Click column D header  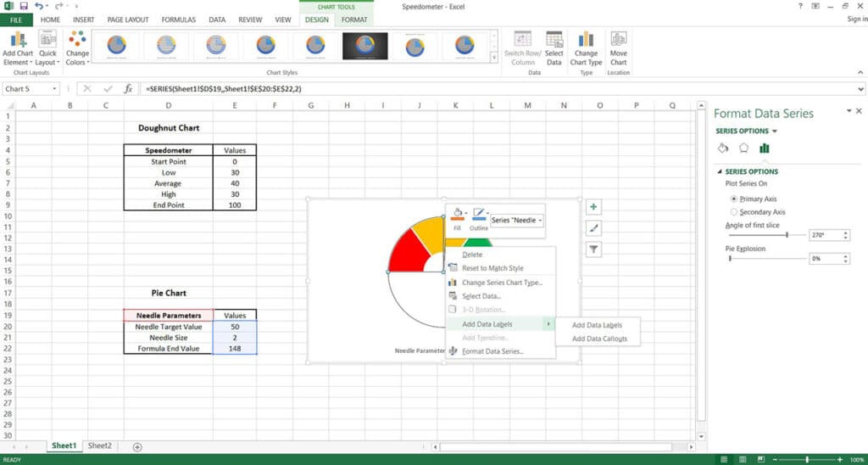click(x=169, y=105)
